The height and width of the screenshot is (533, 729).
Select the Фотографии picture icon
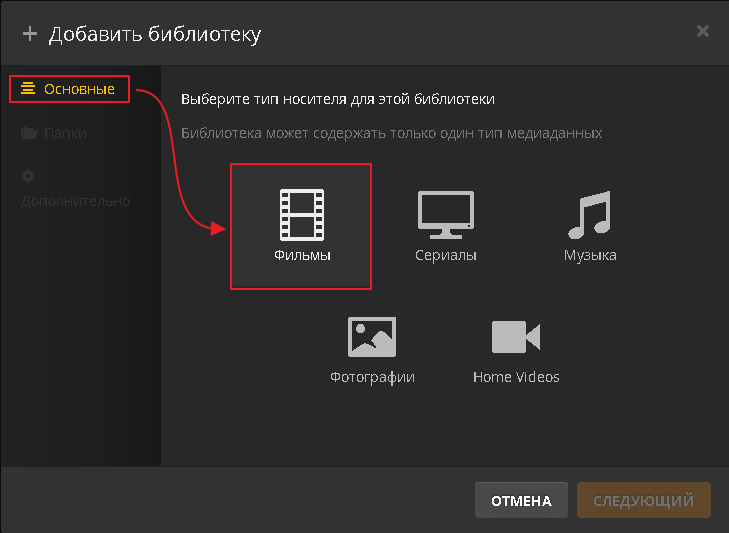372,337
